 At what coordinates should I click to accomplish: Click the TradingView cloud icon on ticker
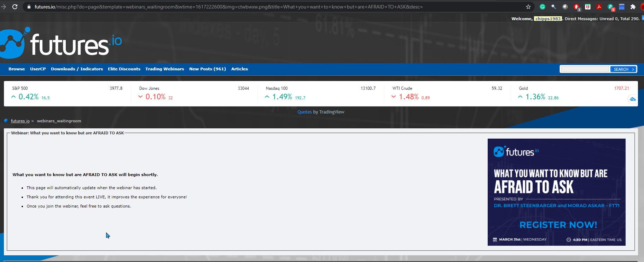click(633, 99)
